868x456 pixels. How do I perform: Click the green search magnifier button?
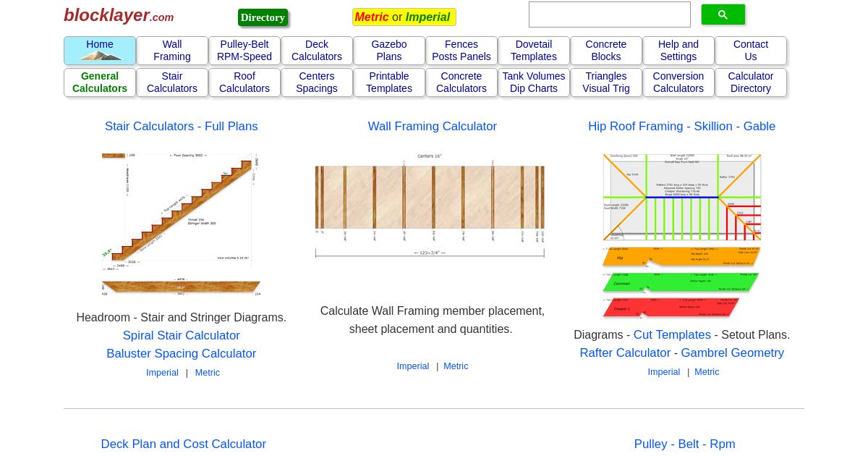click(723, 14)
